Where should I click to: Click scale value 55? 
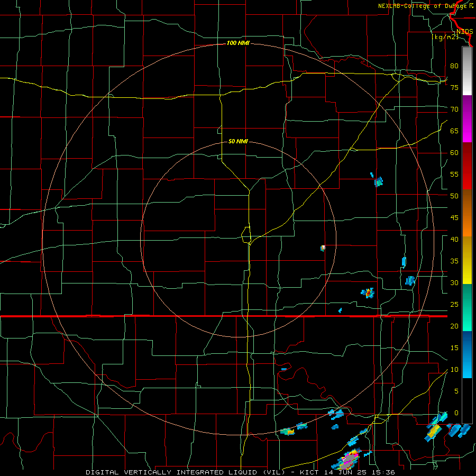[454, 175]
